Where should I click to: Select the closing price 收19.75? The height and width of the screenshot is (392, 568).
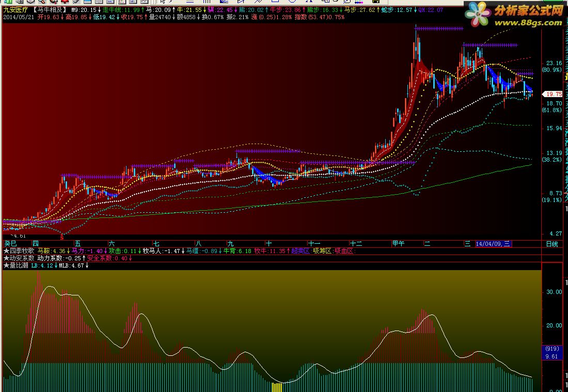132,17
